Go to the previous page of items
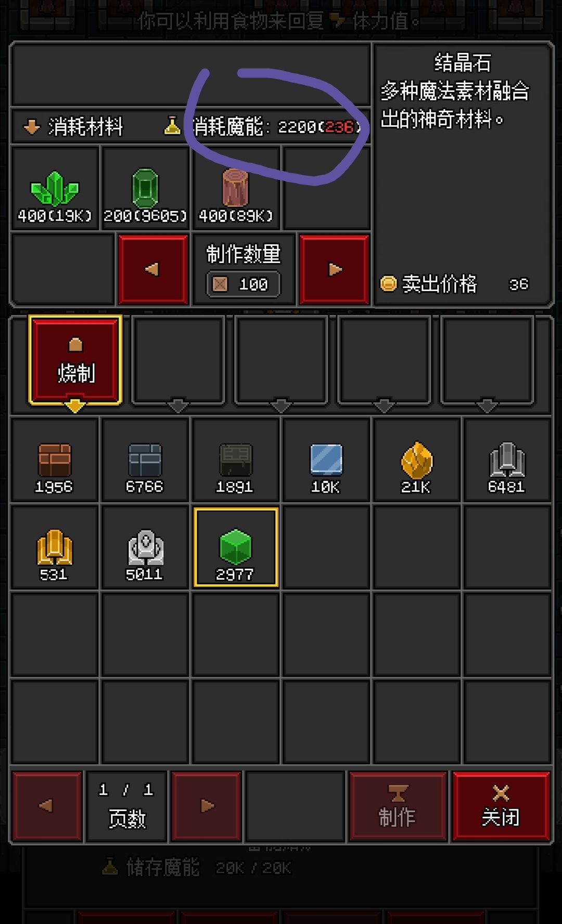Image resolution: width=562 pixels, height=924 pixels. pyautogui.click(x=47, y=805)
